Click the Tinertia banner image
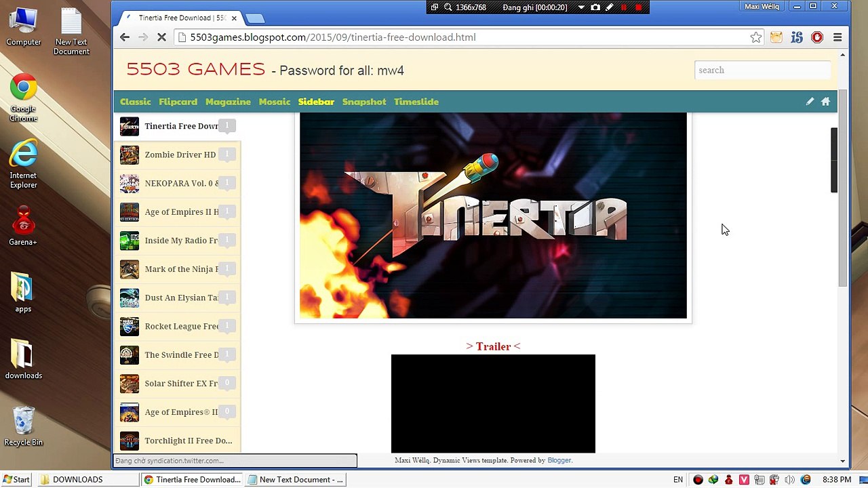 click(493, 216)
